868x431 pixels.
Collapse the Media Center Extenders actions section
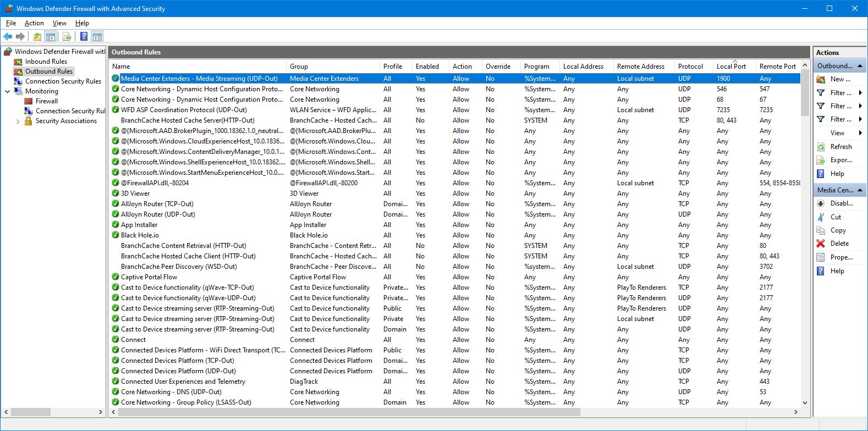(x=860, y=190)
